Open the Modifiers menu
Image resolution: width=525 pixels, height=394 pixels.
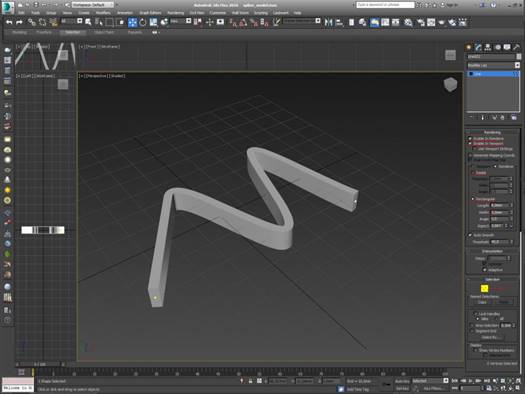click(103, 13)
